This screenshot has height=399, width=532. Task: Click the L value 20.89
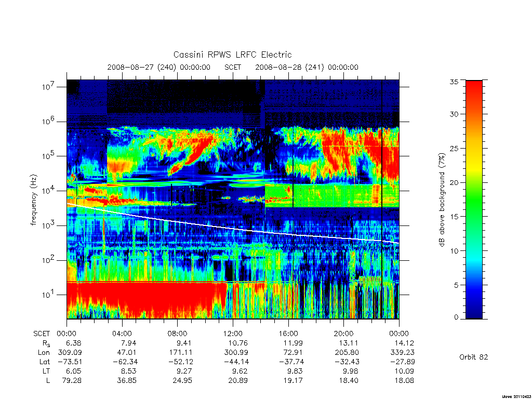click(x=238, y=381)
